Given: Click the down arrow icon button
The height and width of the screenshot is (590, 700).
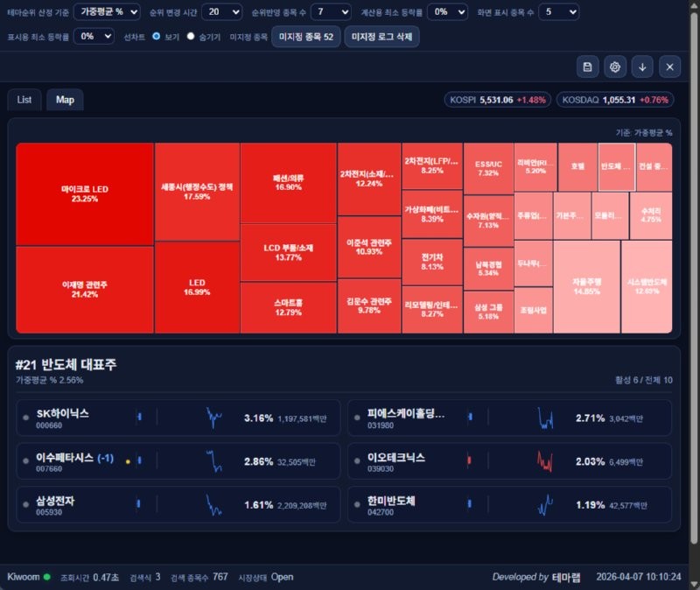Looking at the screenshot, I should (642, 67).
